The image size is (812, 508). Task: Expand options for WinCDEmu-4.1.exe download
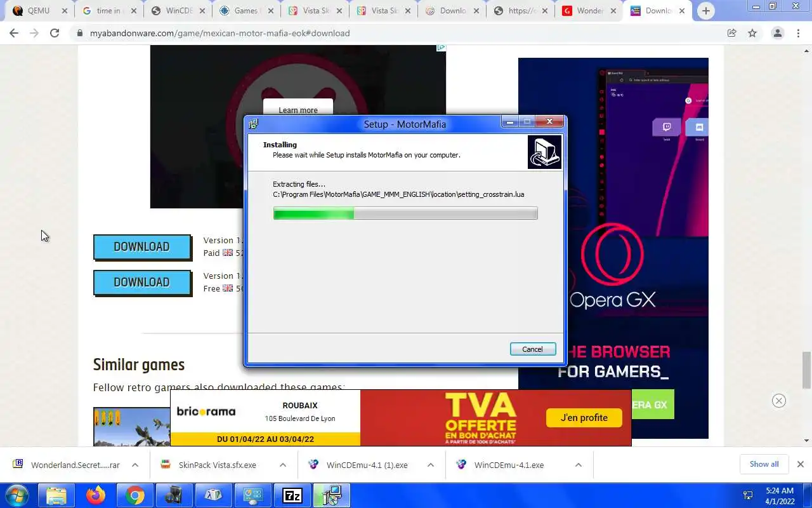pos(579,465)
